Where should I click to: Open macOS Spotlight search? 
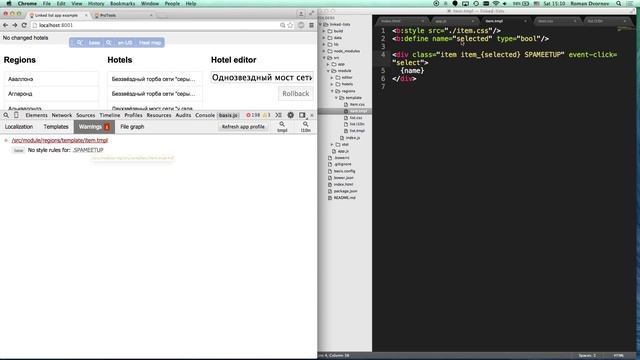[619, 3]
